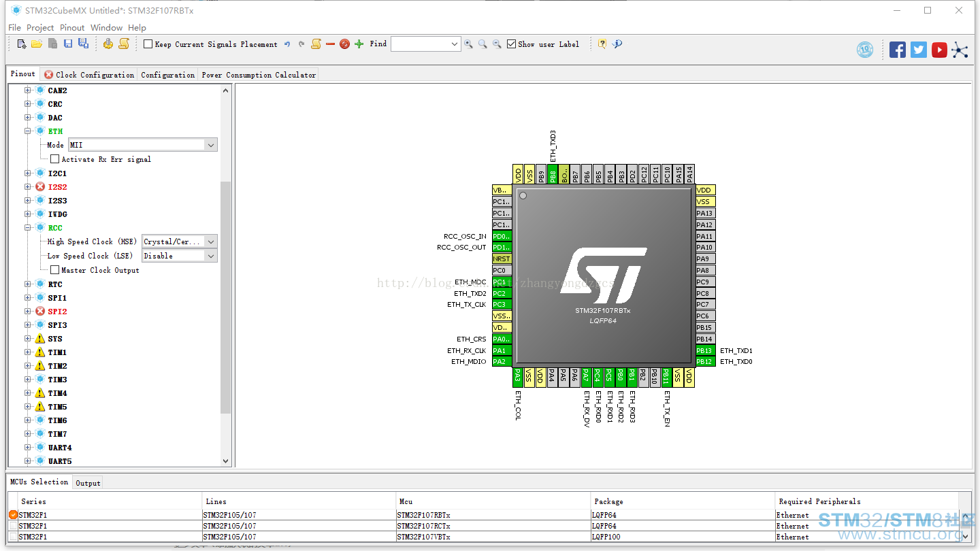Click the Mcu column header
This screenshot has width=980, height=551.
[493, 501]
